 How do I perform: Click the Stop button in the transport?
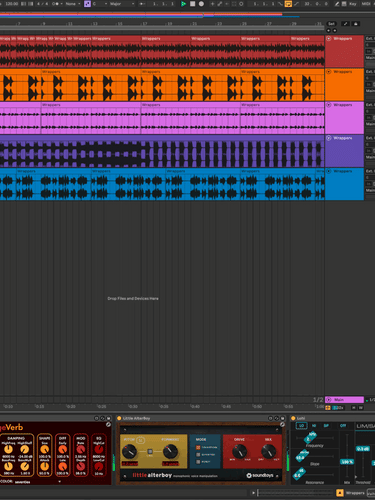pyautogui.click(x=192, y=4)
